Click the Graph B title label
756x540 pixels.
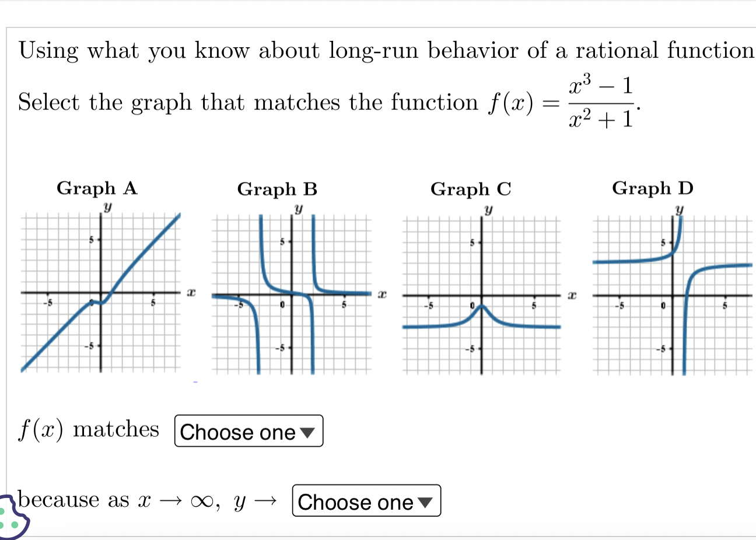[x=276, y=189]
